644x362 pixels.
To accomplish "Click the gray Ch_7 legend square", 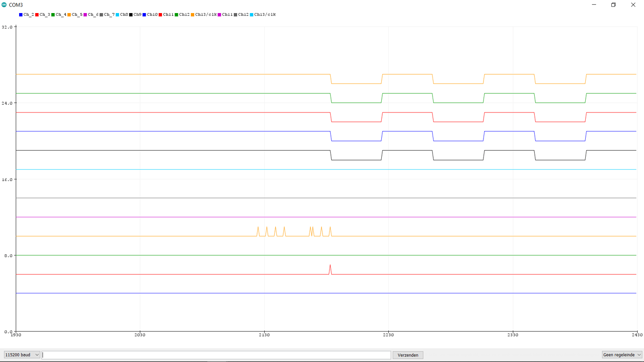I will [x=101, y=14].
